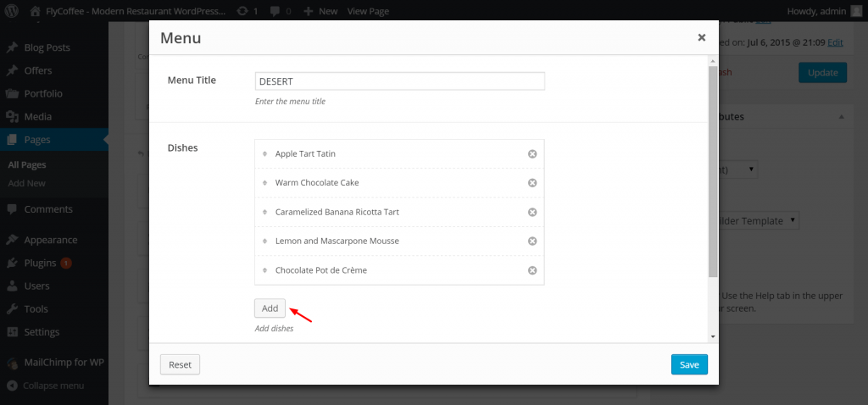This screenshot has width=868, height=405.
Task: Click the Offers pin icon
Action: click(12, 71)
